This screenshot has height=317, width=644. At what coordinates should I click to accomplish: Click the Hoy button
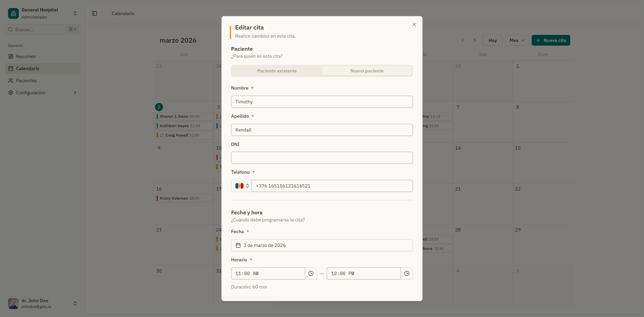click(492, 40)
